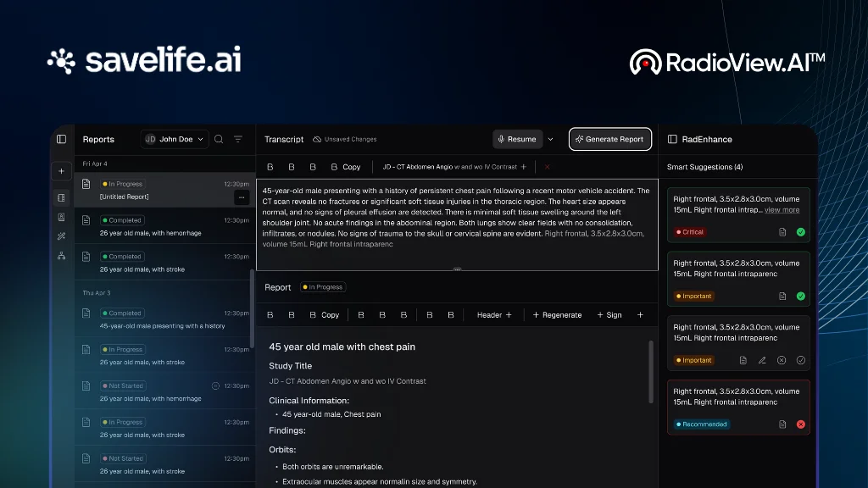Click the Reports list scrollbar
The height and width of the screenshot is (488, 868).
tap(253, 308)
